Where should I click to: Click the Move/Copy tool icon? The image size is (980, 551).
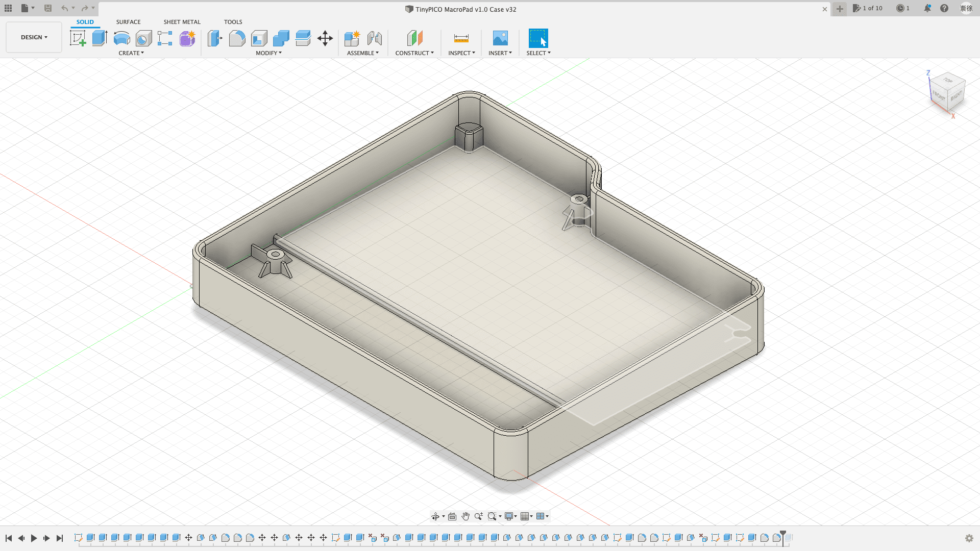(325, 38)
